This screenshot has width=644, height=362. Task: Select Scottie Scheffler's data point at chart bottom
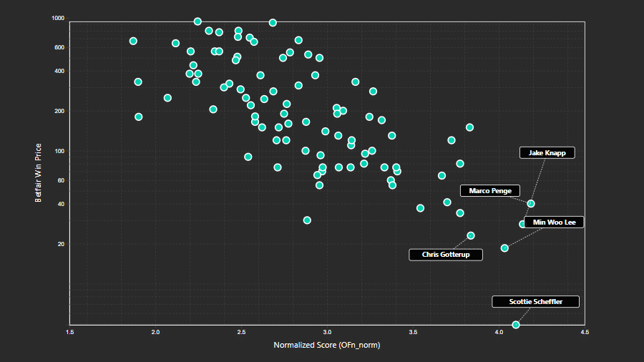click(516, 325)
